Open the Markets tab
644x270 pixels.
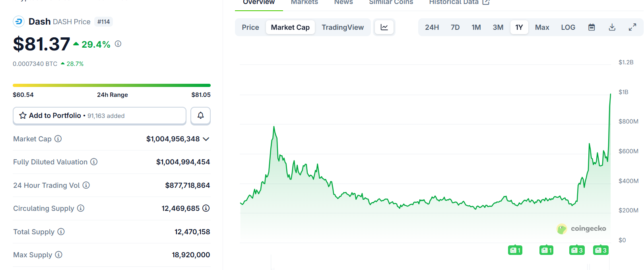click(x=304, y=2)
